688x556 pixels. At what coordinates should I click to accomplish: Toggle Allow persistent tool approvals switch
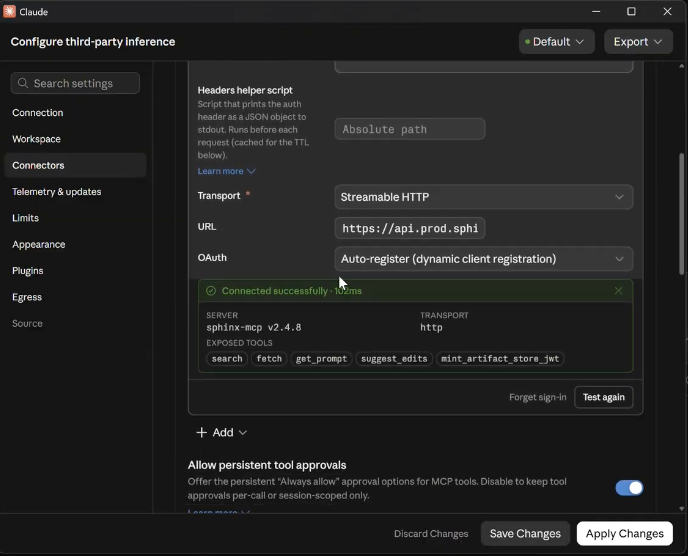[629, 488]
